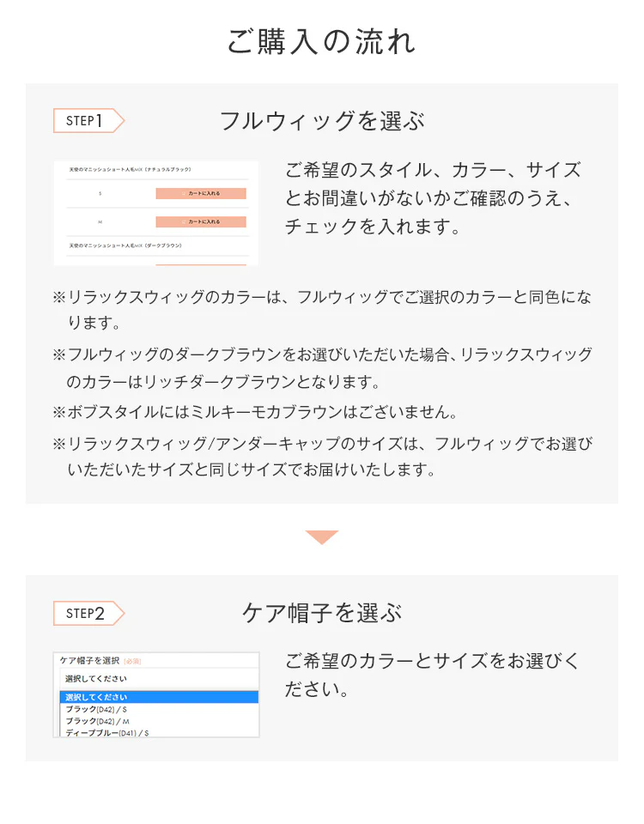
Task: Open the ケア帽子を選択 dropdown field
Action: pyautogui.click(x=160, y=679)
